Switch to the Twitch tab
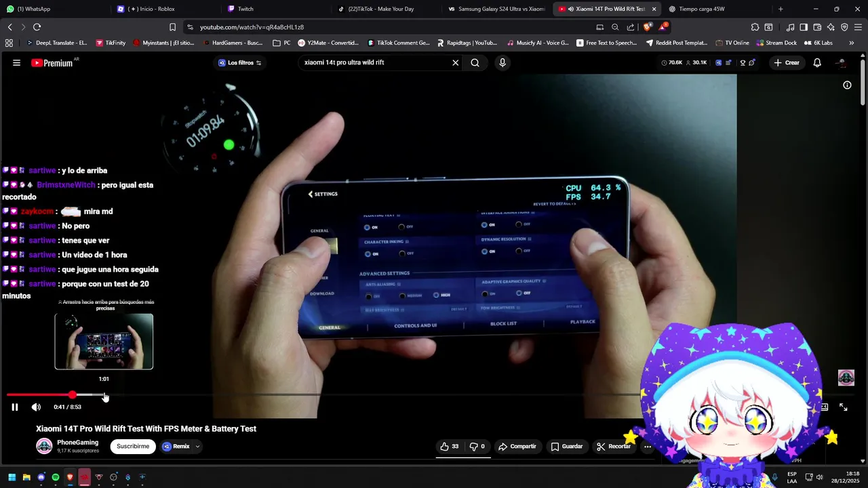This screenshot has height=488, width=868. 275,9
